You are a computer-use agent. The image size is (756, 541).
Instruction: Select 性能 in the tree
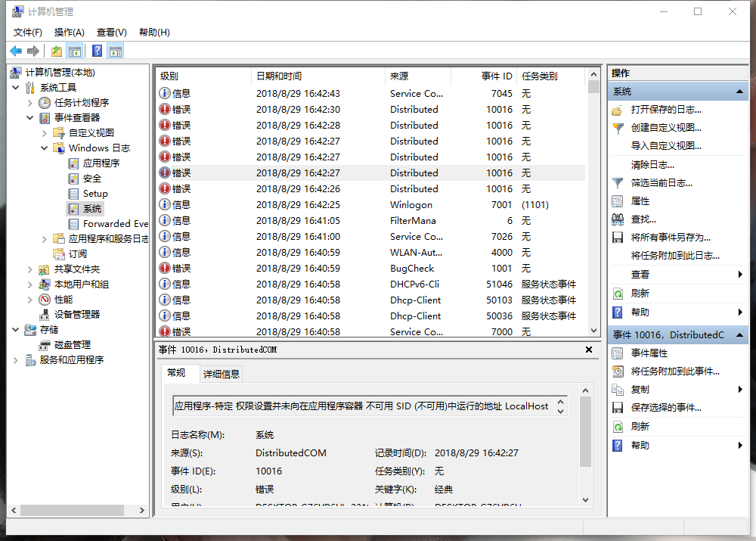(64, 300)
